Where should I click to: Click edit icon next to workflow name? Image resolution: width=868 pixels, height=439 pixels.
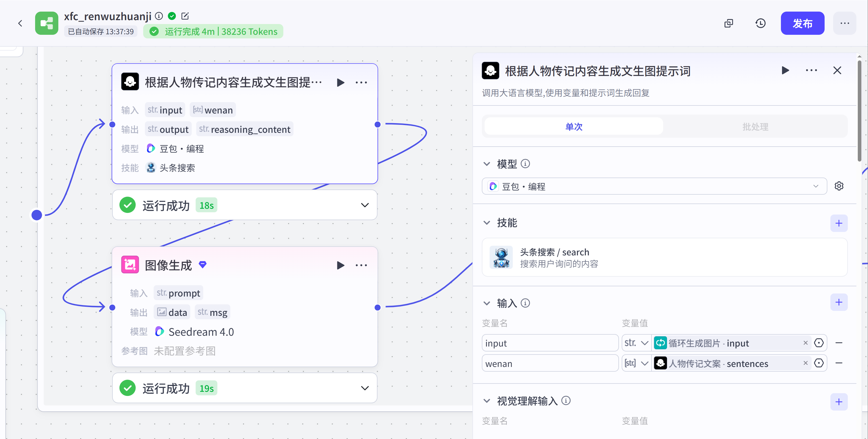pyautogui.click(x=185, y=16)
